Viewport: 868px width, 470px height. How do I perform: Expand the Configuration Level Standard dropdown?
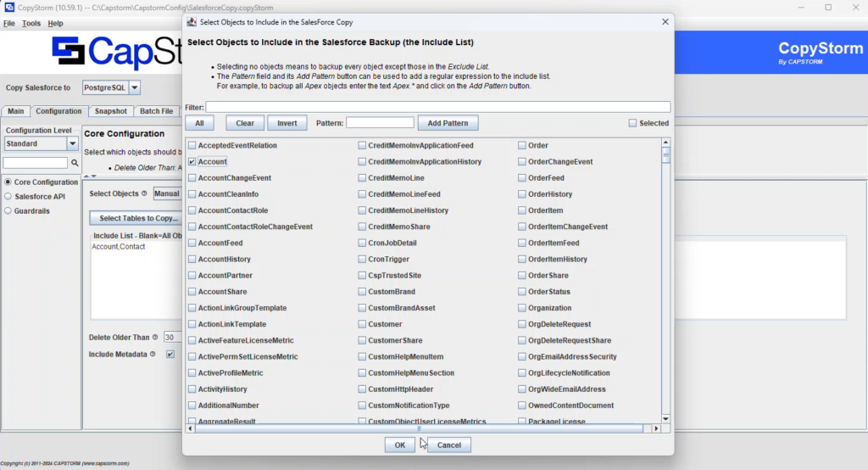pyautogui.click(x=72, y=144)
